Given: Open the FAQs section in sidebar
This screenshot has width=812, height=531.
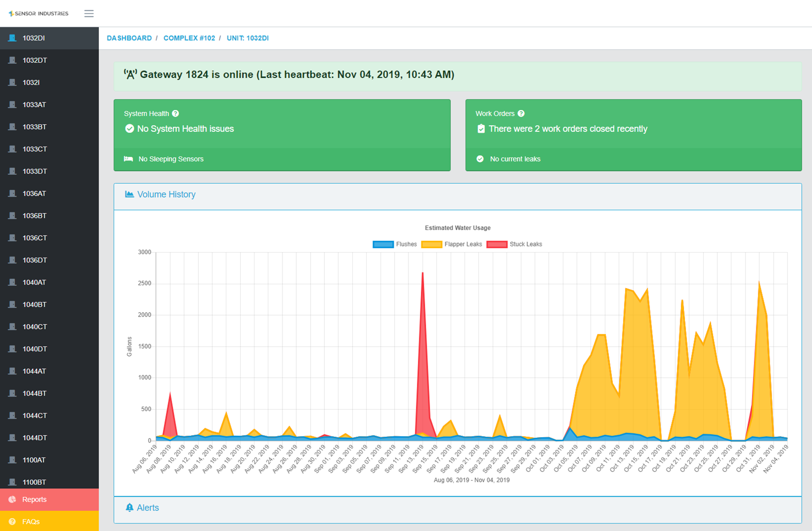Looking at the screenshot, I should click(49, 521).
